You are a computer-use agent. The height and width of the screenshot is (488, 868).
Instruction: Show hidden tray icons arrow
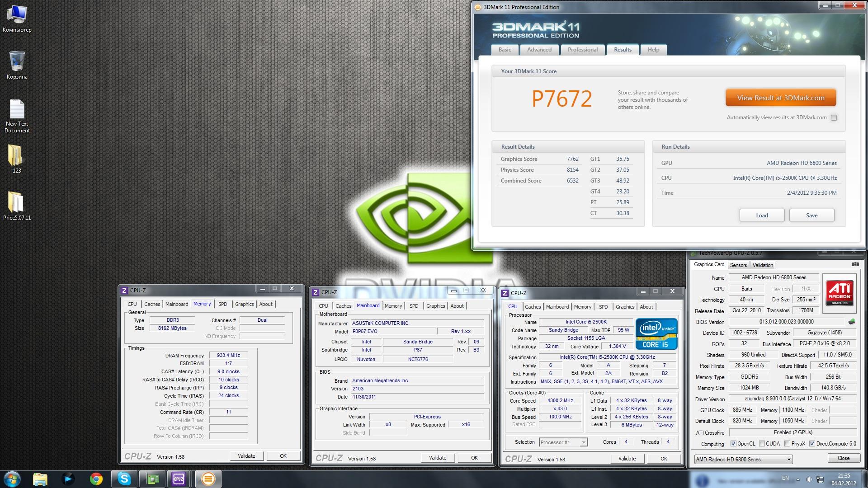click(798, 479)
